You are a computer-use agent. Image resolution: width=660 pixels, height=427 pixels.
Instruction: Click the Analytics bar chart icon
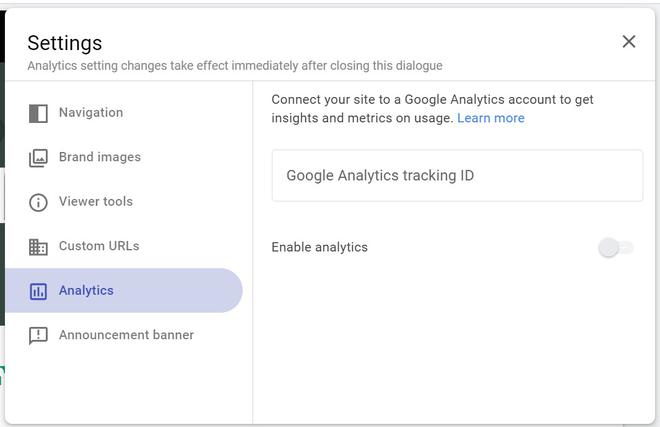pos(38,291)
